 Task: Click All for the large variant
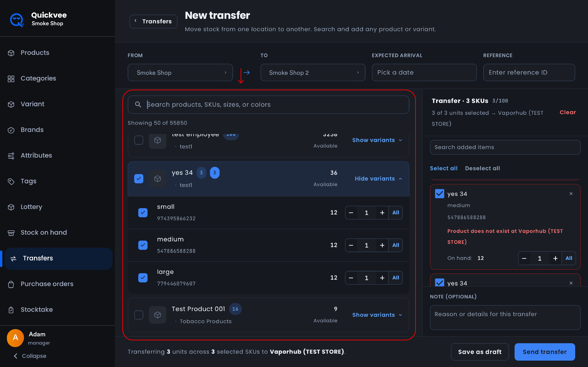click(396, 278)
